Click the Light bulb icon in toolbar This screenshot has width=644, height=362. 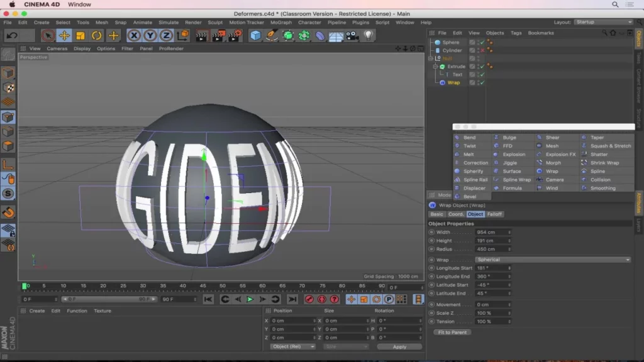coord(369,36)
